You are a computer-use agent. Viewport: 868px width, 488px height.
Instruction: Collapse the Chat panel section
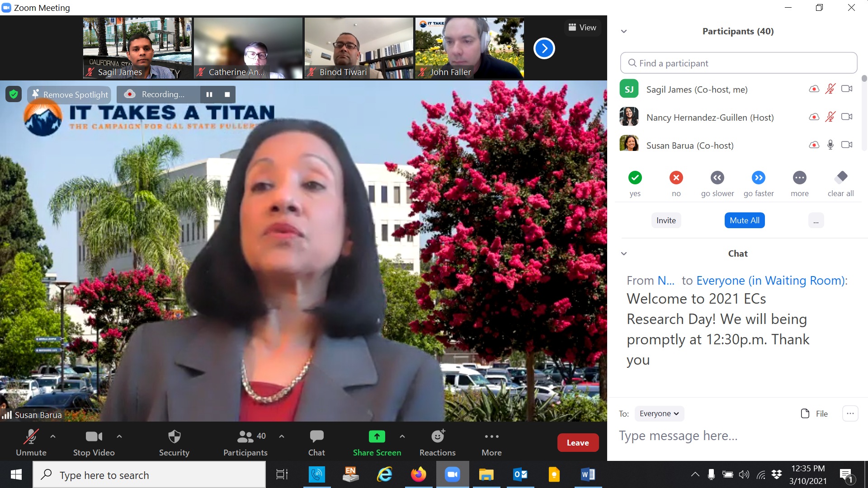point(624,253)
